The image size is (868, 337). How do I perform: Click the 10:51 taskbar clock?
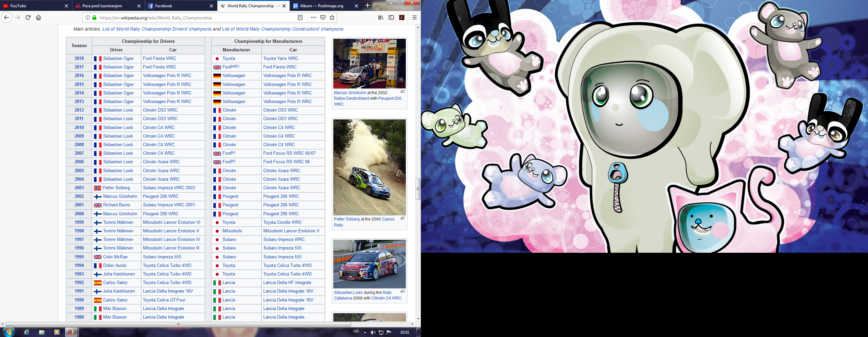[404, 332]
